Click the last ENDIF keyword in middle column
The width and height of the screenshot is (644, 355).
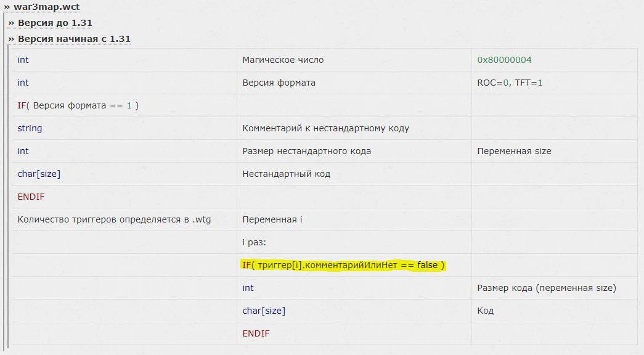point(256,333)
